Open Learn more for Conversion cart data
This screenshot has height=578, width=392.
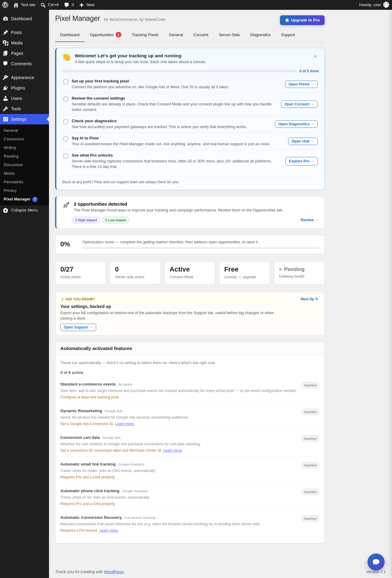173,451
